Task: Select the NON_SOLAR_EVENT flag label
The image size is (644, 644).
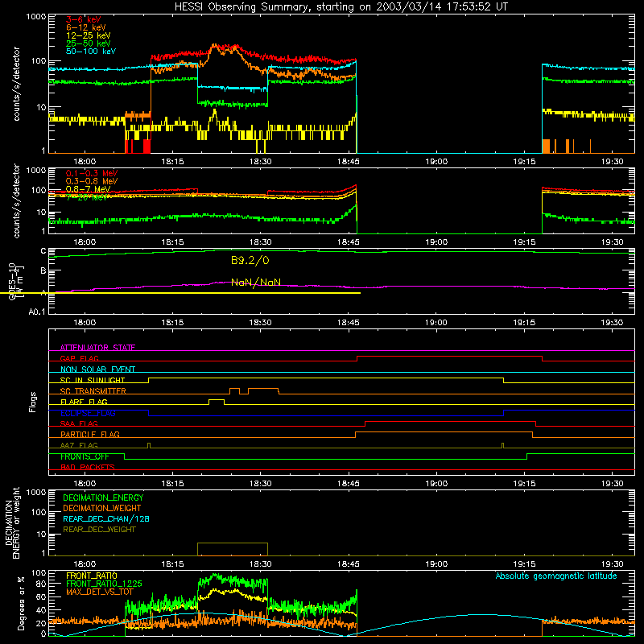Action: point(97,369)
